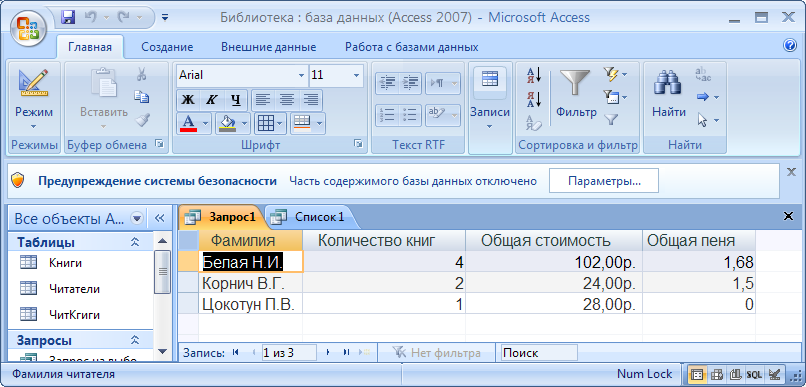
Task: Click the Фильтр funnel icon
Action: click(x=576, y=95)
